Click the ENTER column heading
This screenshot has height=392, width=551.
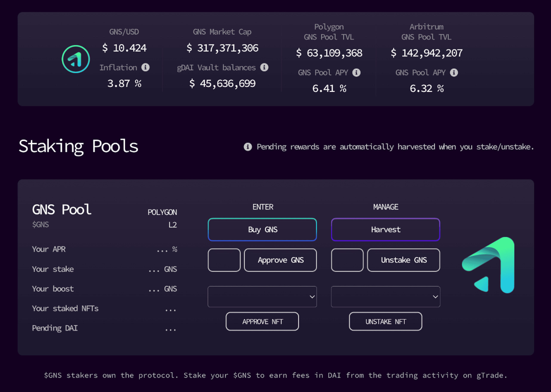(x=263, y=207)
